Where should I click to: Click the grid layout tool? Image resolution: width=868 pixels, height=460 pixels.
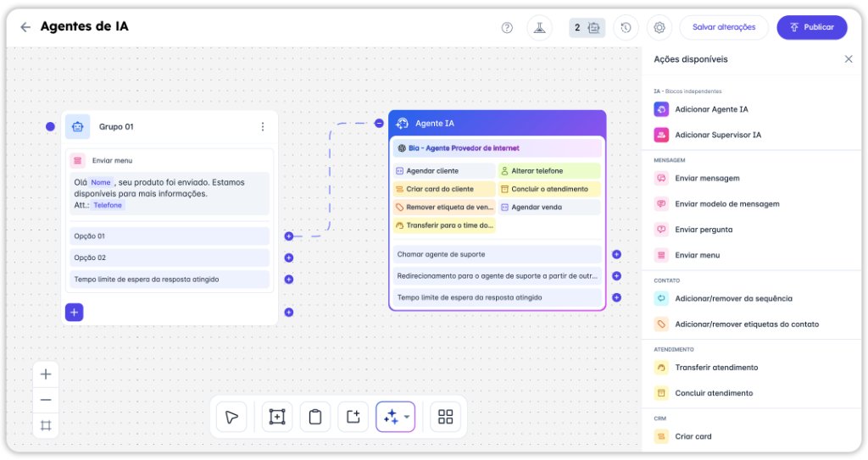pos(446,417)
